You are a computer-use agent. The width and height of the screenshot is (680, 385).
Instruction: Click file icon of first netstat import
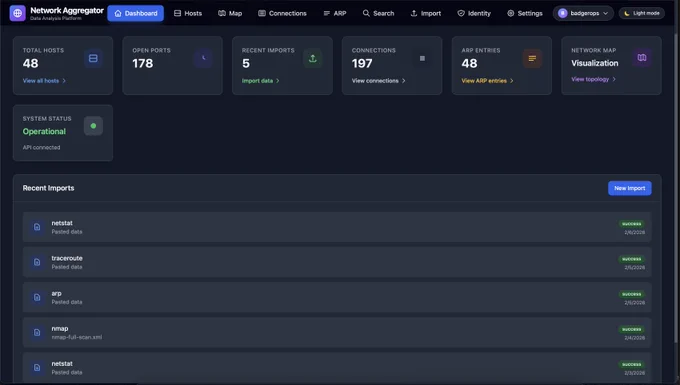tap(37, 227)
